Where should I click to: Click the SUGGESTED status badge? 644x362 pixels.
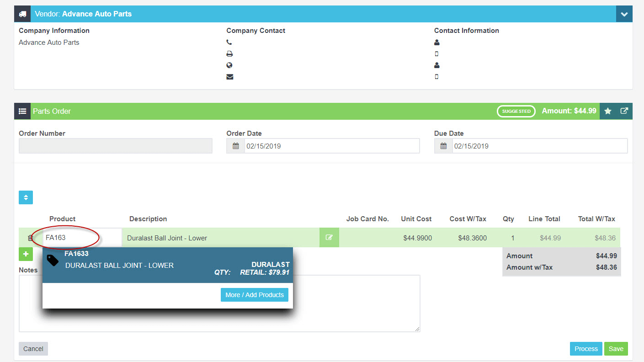[x=516, y=111]
